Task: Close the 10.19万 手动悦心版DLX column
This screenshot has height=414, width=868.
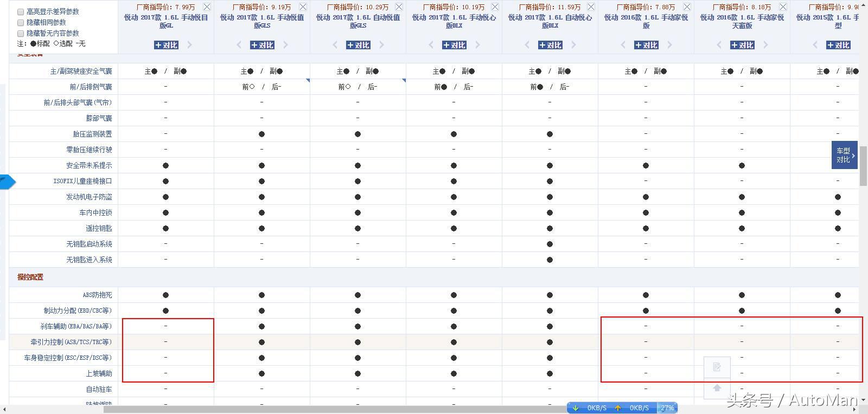Action: point(495,7)
